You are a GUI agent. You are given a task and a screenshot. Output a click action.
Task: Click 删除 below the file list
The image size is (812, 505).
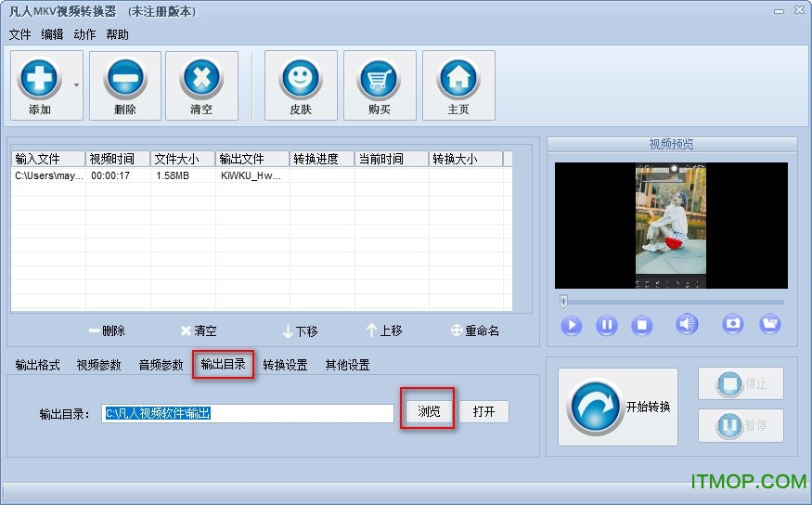pyautogui.click(x=108, y=331)
